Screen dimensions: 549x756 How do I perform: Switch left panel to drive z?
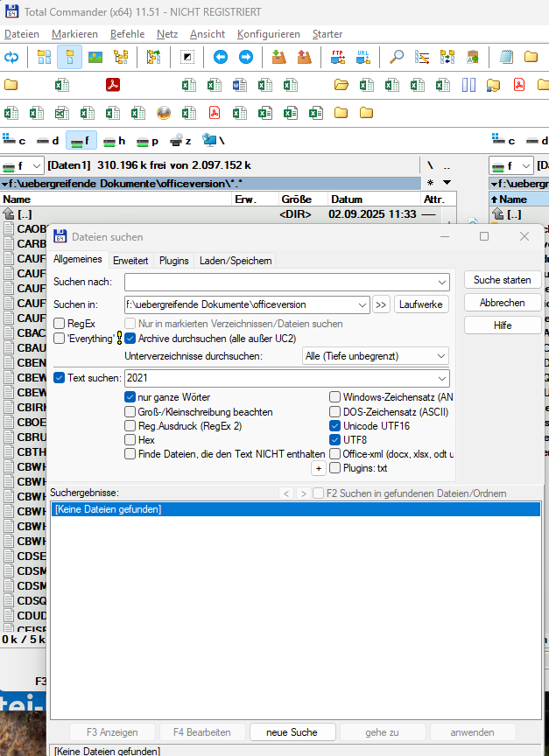(181, 141)
